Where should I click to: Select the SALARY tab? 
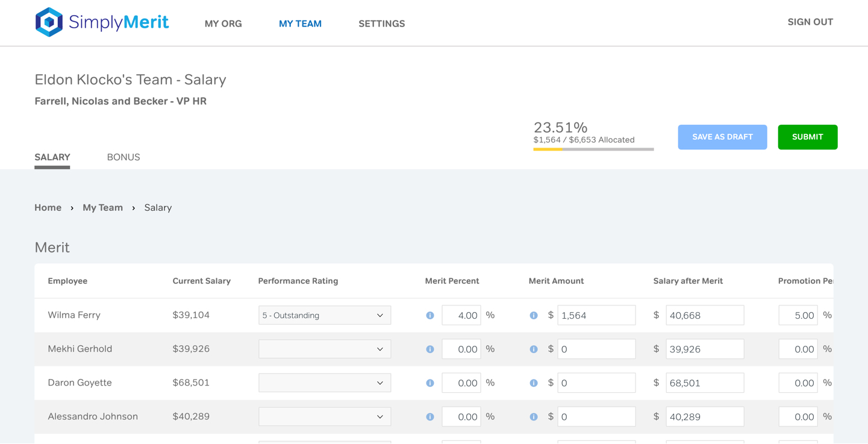point(52,157)
